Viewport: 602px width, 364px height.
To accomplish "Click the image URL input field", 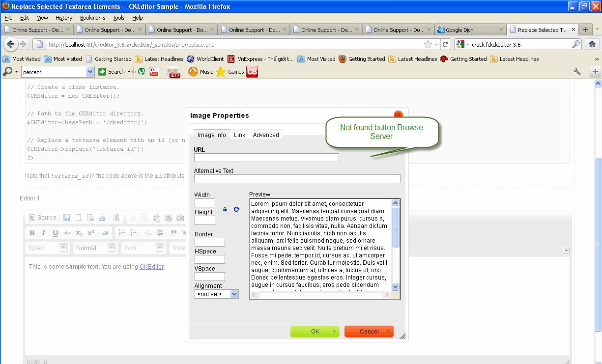I will tap(266, 158).
